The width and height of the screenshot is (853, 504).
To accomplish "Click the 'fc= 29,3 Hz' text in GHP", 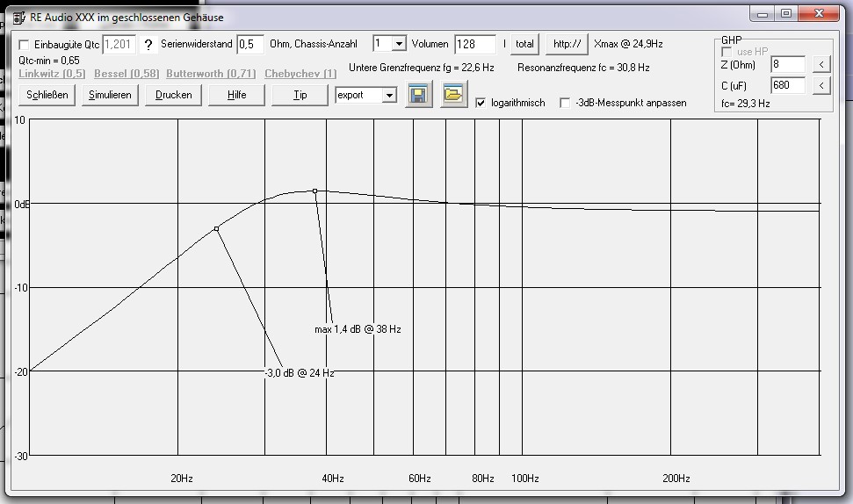I will pos(745,104).
